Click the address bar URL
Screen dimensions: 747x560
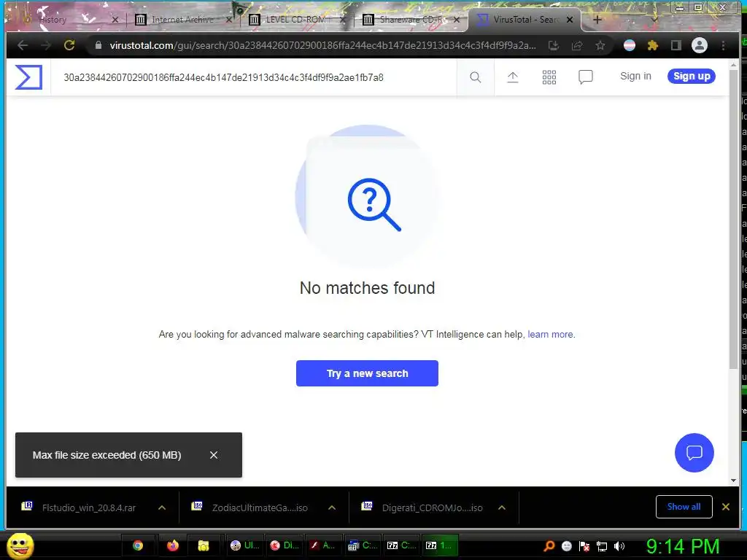[x=322, y=45]
